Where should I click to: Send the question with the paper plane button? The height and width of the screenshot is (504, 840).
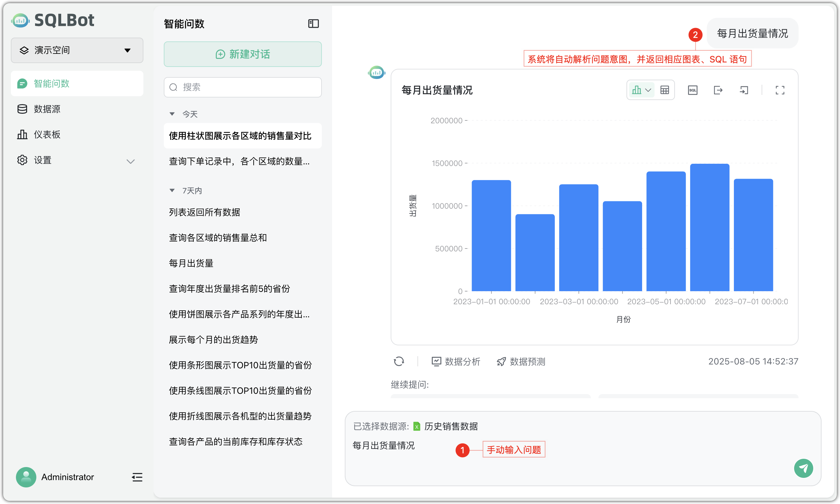[803, 468]
